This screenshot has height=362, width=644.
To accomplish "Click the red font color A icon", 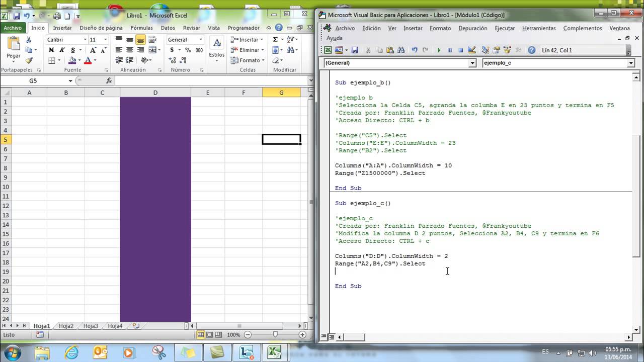I will pos(88,60).
